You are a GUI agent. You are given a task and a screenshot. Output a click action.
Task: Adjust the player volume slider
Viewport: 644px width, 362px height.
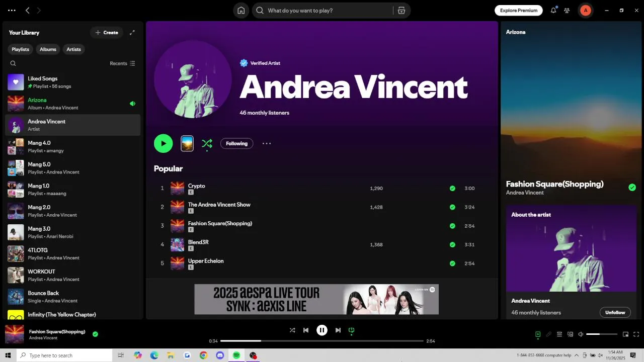pos(602,334)
